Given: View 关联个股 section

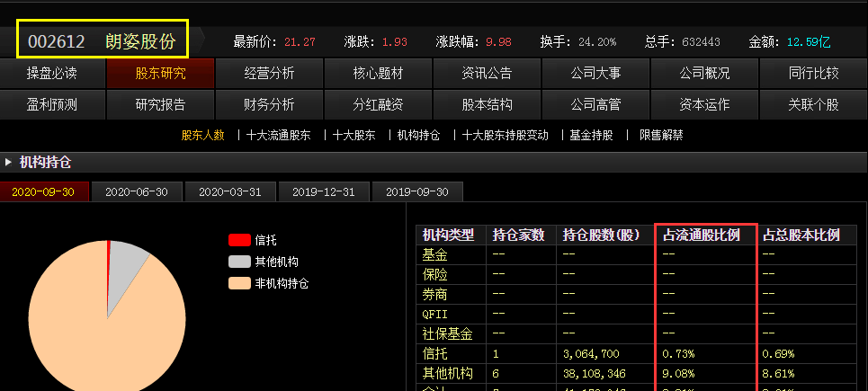Looking at the screenshot, I should [x=814, y=104].
